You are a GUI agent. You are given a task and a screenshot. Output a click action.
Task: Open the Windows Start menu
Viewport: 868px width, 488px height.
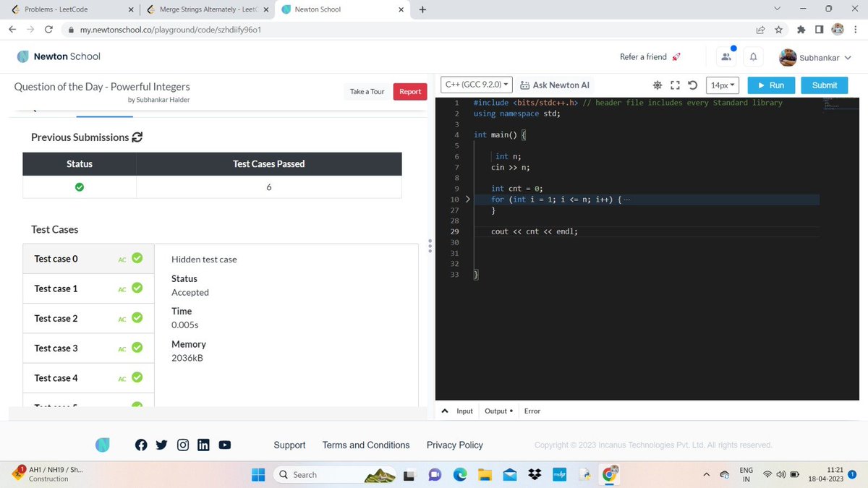click(258, 475)
